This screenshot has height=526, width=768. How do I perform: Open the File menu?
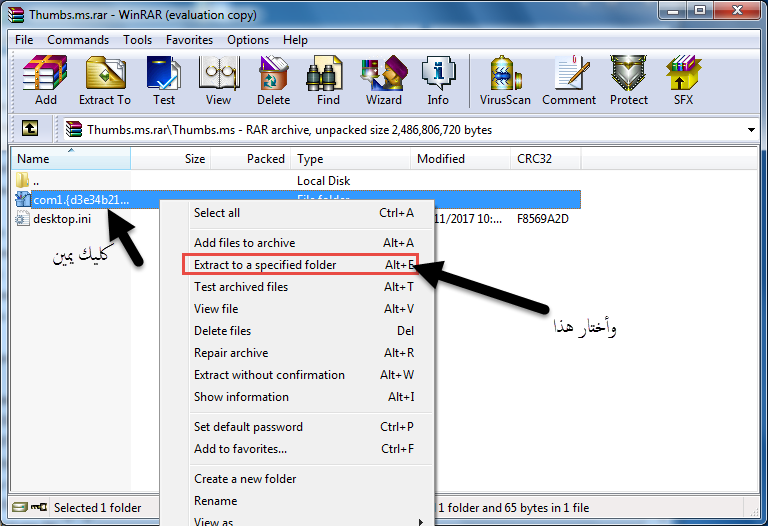[x=24, y=40]
